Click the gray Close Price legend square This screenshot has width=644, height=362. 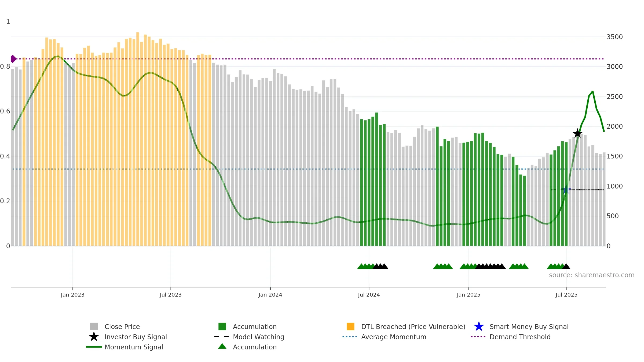click(x=94, y=327)
